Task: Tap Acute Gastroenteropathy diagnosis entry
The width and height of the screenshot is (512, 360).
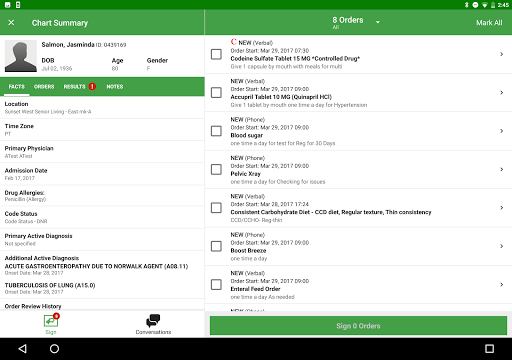Action: tap(96, 269)
